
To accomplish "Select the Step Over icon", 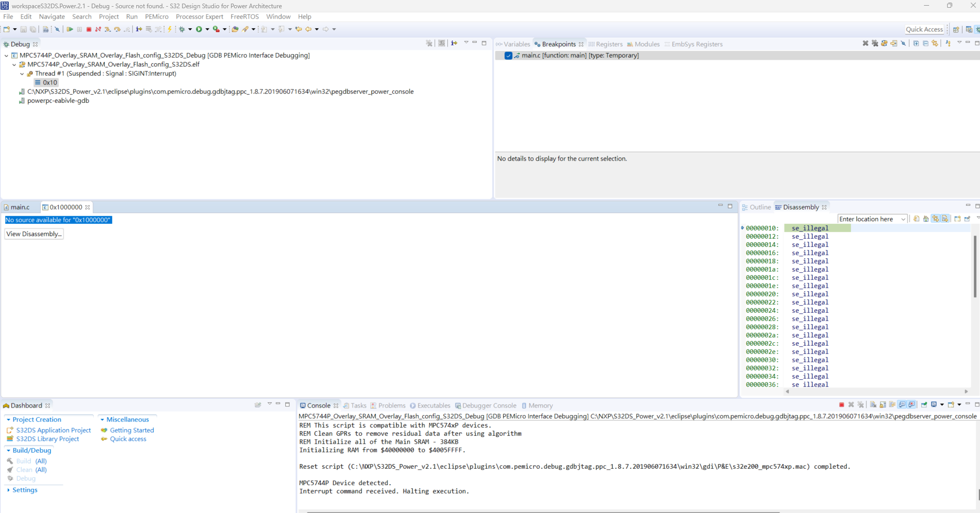I will [x=117, y=29].
